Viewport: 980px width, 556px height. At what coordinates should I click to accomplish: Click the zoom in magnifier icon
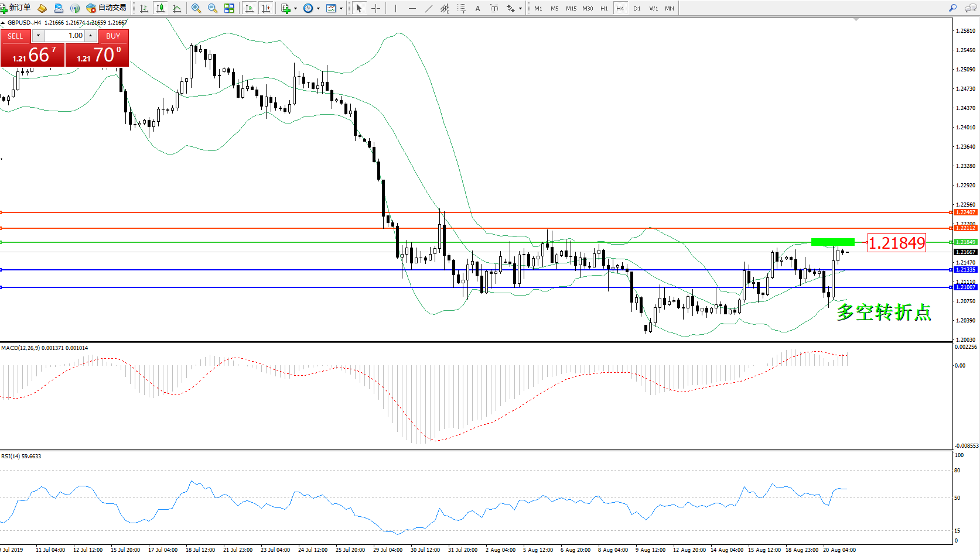[196, 8]
